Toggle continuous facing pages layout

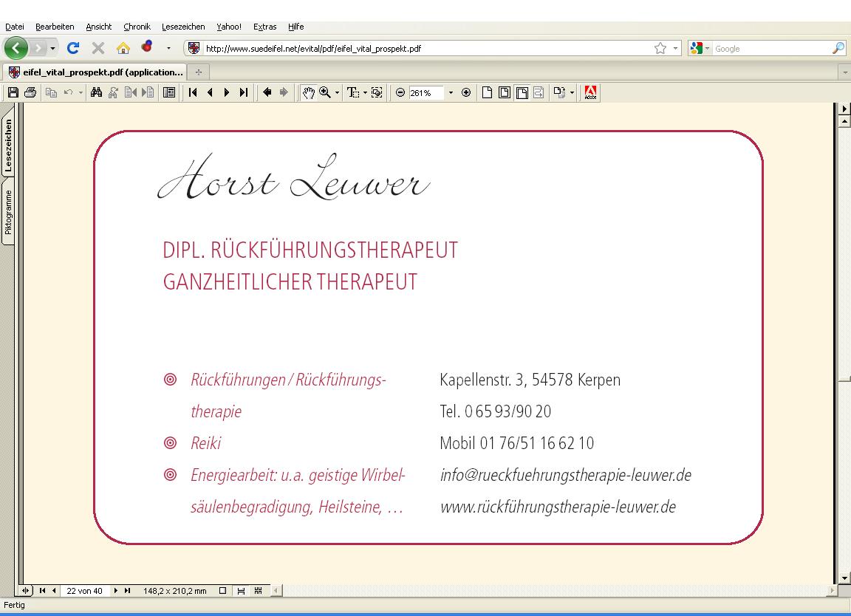point(258,591)
